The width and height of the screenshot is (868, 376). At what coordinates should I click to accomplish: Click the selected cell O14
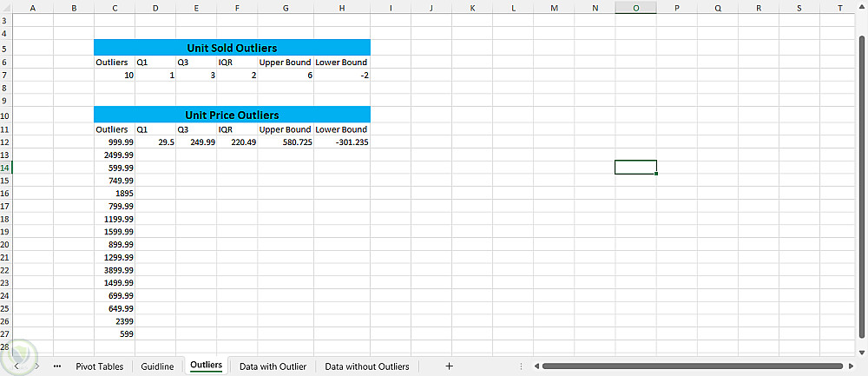coord(635,168)
